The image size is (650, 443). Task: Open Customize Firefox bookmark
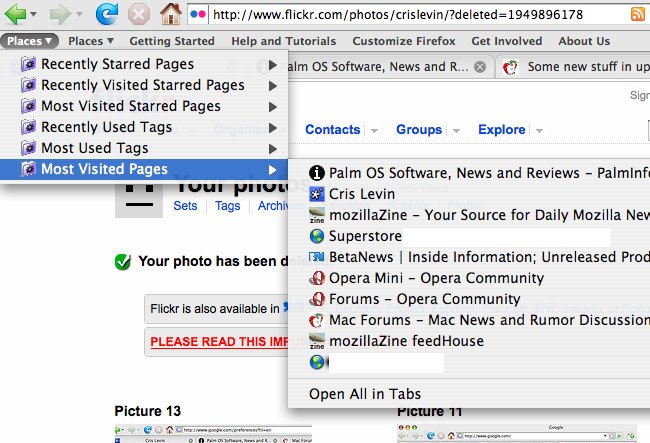404,41
